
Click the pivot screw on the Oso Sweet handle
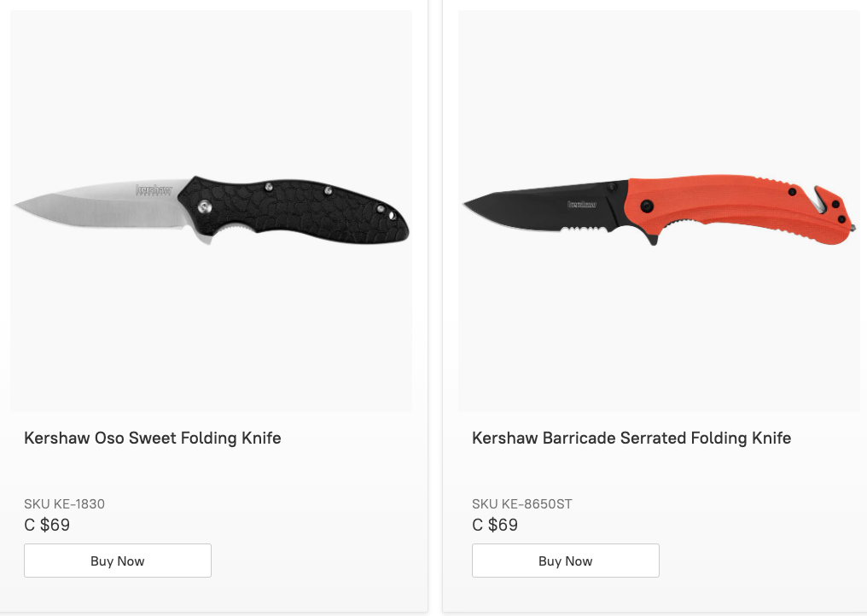coord(204,206)
